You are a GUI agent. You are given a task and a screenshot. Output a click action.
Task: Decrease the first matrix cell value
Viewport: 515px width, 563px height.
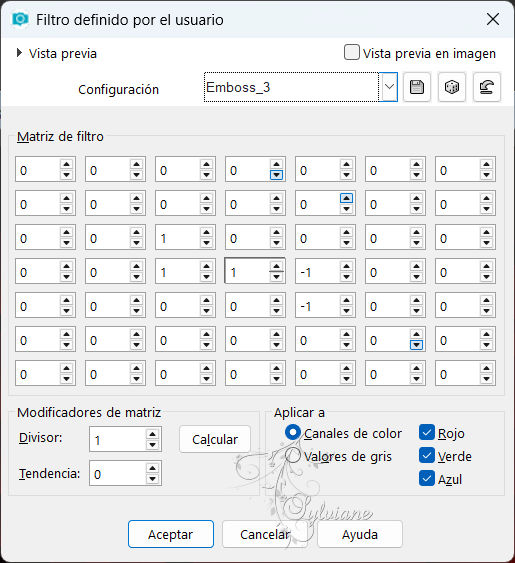pyautogui.click(x=66, y=175)
